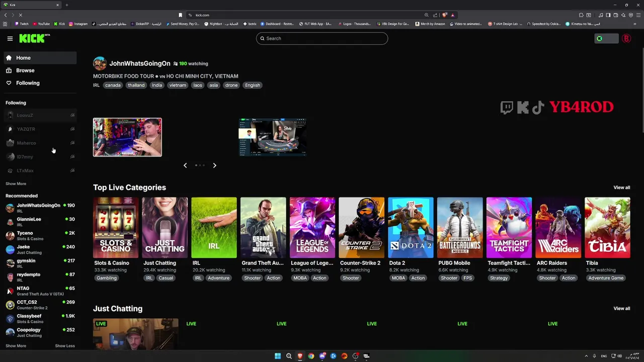Open offline followed channel Maherco

(40, 143)
